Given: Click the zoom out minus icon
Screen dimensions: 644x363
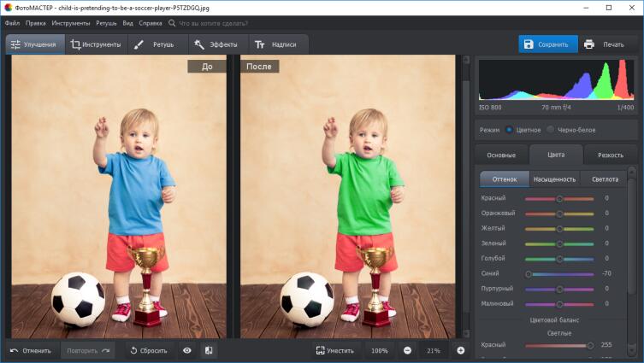Looking at the screenshot, I should pyautogui.click(x=407, y=350).
